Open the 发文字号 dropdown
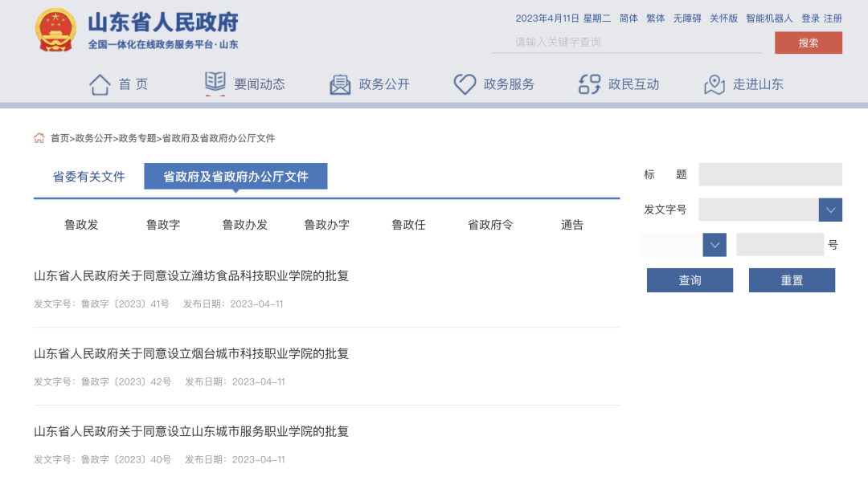The height and width of the screenshot is (481, 868). coord(830,209)
